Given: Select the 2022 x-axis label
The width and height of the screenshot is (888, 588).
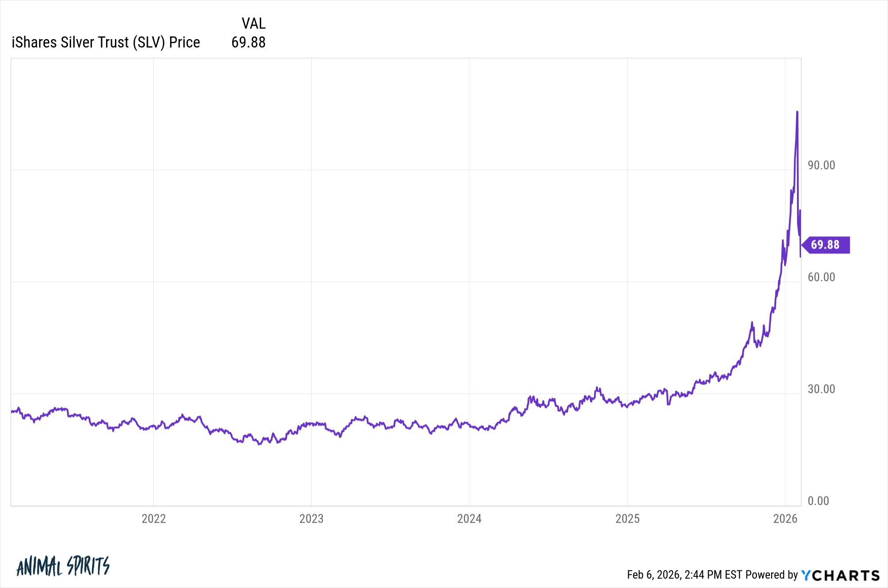Looking at the screenshot, I should point(154,519).
